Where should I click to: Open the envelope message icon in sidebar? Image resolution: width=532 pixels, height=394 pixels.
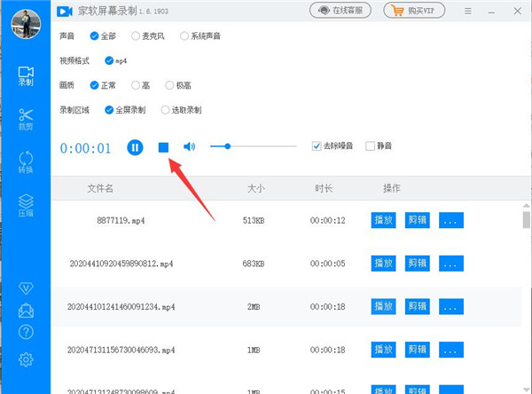(26, 311)
